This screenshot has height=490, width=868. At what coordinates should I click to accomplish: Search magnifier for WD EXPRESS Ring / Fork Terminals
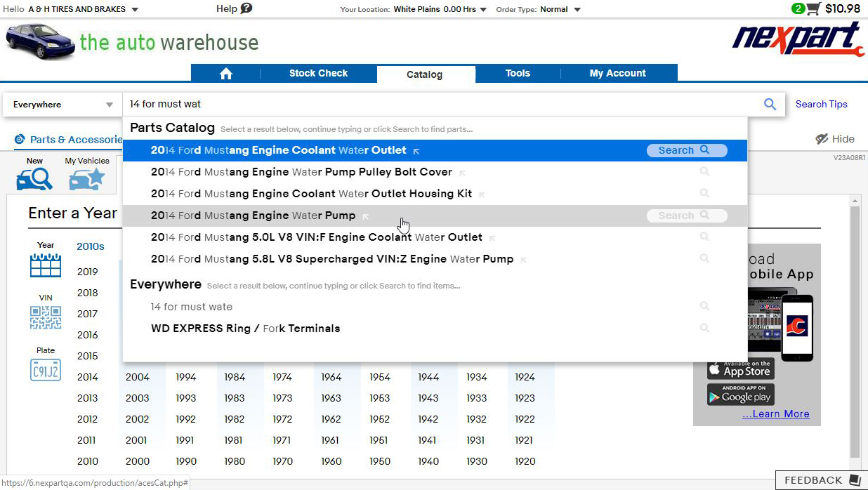[x=704, y=329]
